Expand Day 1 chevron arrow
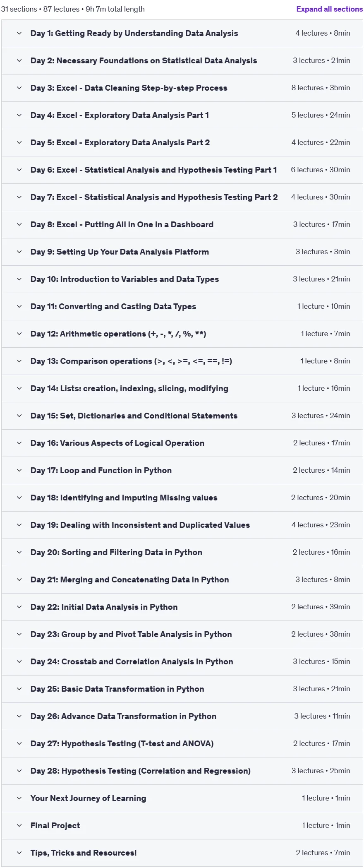 click(19, 33)
